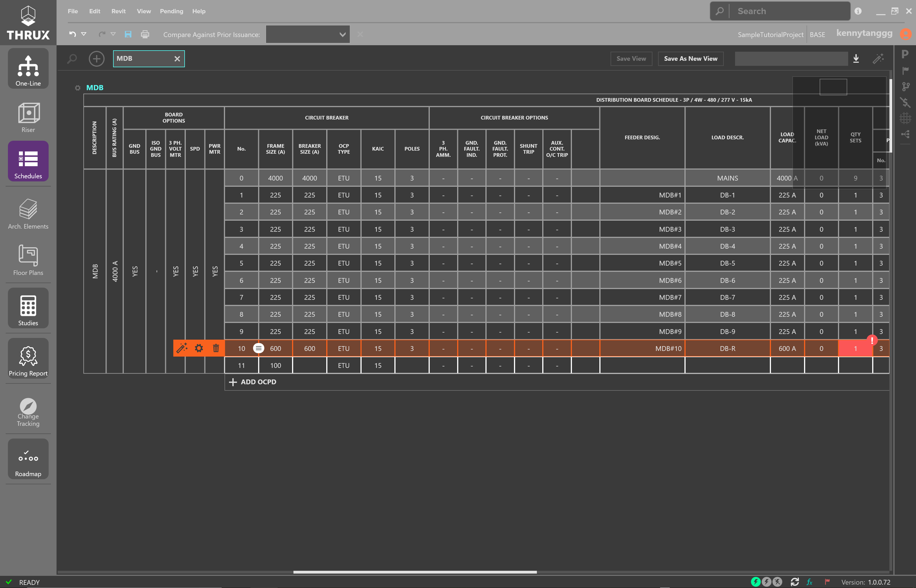Open Compare Against Prior Issuance dropdown
916x588 pixels.
click(x=308, y=34)
